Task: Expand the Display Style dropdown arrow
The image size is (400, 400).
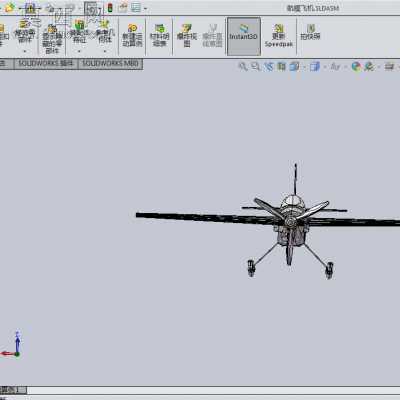Action: (325, 67)
